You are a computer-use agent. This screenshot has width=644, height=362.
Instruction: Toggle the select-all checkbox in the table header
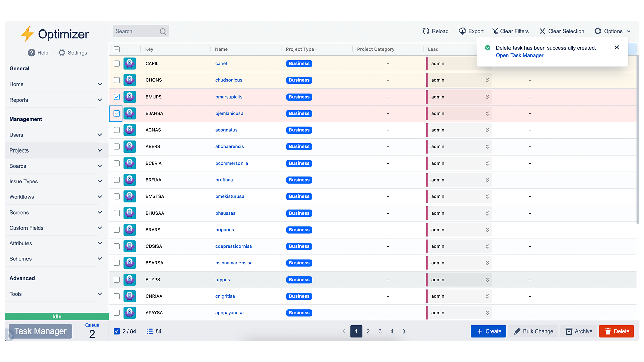pos(116,49)
